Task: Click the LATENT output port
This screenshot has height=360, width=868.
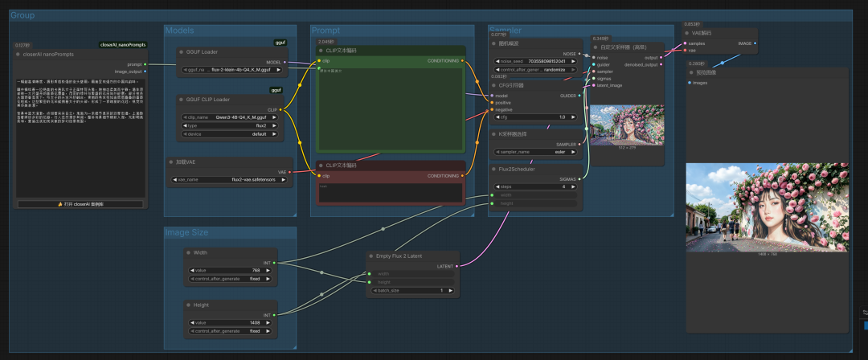Action: coord(457,267)
